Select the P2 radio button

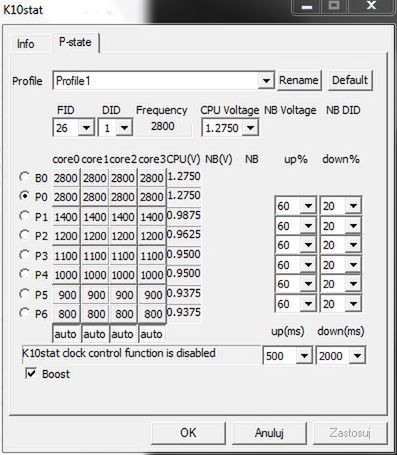(24, 235)
